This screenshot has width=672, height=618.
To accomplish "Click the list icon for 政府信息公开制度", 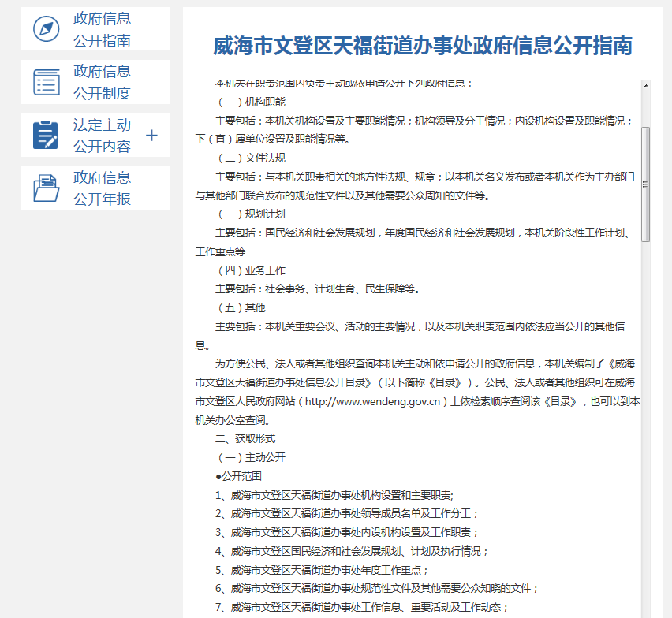I will click(46, 82).
